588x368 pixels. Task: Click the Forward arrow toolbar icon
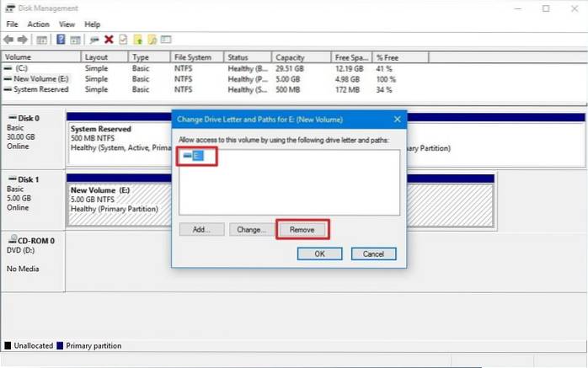click(x=23, y=40)
